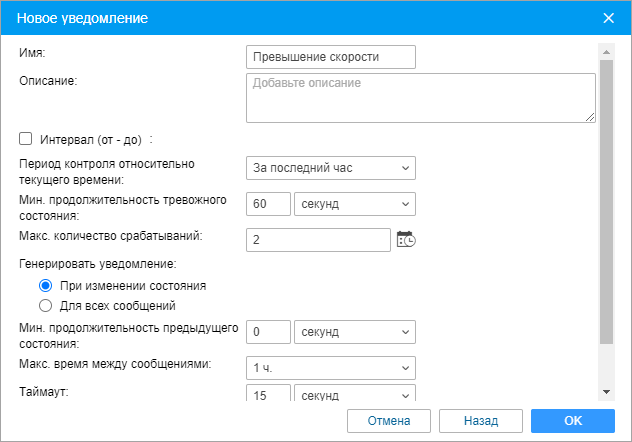The image size is (632, 442).
Task: Click the scrollbar down arrow
Action: click(605, 391)
